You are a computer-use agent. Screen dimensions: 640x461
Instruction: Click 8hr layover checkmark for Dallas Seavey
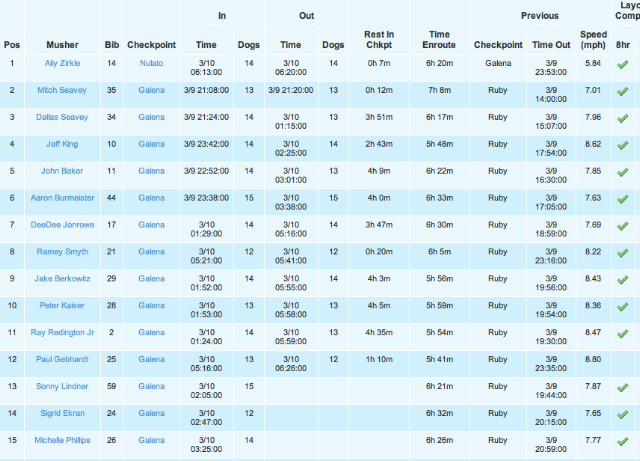622,118
